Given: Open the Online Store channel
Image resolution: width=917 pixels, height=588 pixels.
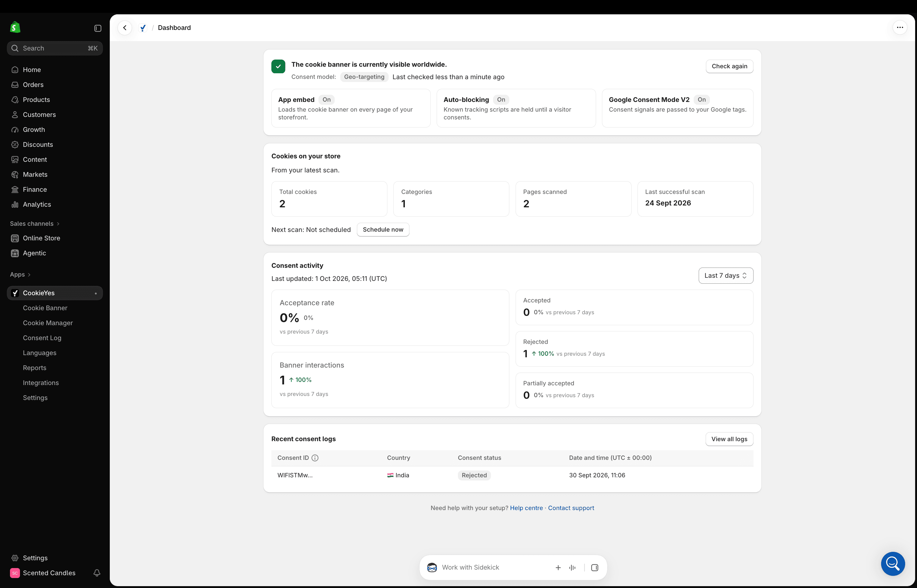Looking at the screenshot, I should [x=55, y=238].
